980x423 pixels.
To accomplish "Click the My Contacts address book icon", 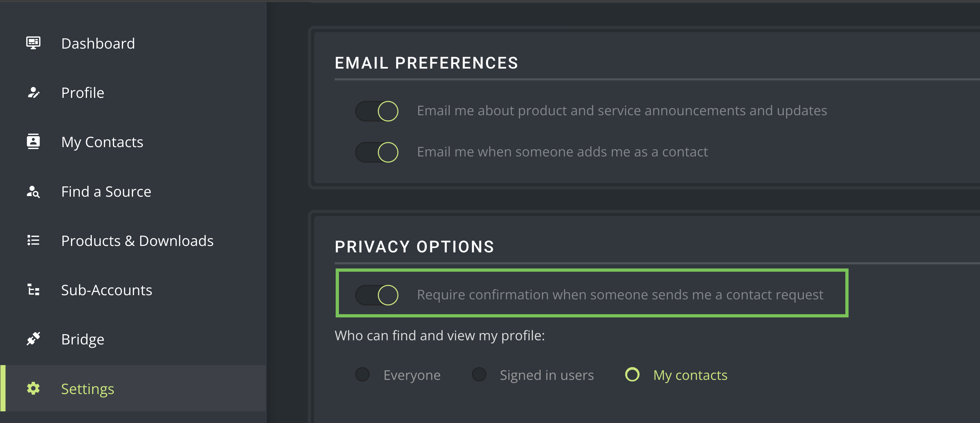I will tap(33, 141).
